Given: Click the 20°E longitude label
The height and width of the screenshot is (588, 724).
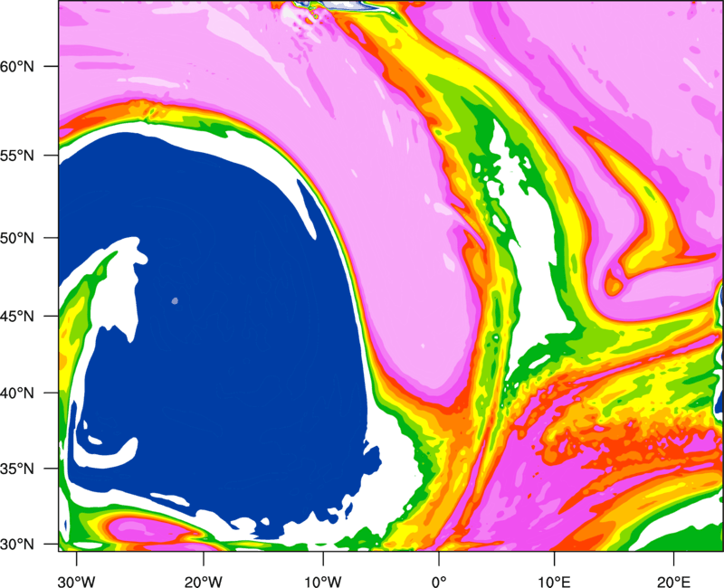Looking at the screenshot, I should [x=673, y=582].
